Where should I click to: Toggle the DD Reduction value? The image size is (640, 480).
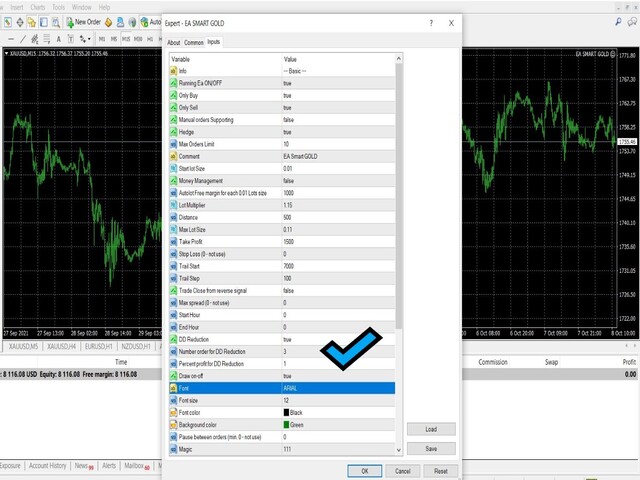tap(338, 340)
